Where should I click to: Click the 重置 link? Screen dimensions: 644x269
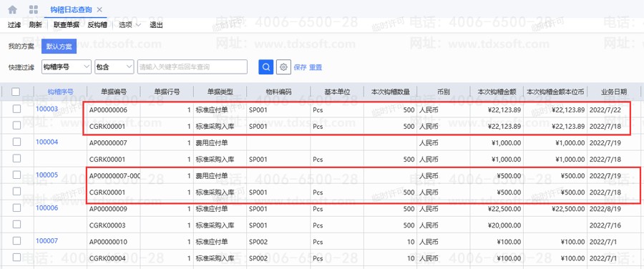(316, 67)
